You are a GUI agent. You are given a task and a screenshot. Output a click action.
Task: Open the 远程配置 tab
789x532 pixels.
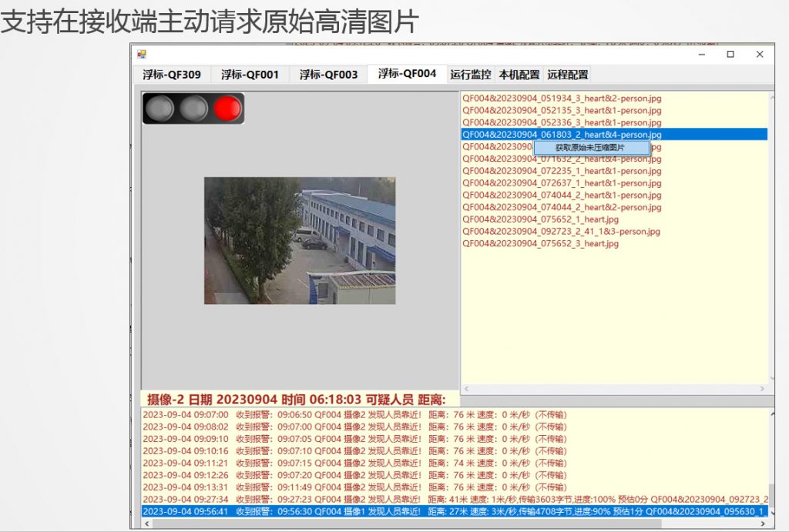567,75
